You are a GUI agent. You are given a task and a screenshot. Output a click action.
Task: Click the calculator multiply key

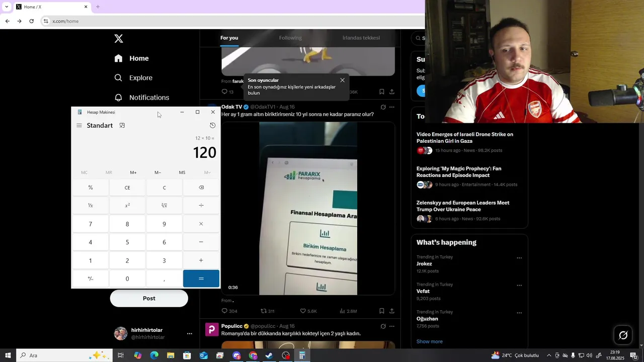tap(201, 224)
